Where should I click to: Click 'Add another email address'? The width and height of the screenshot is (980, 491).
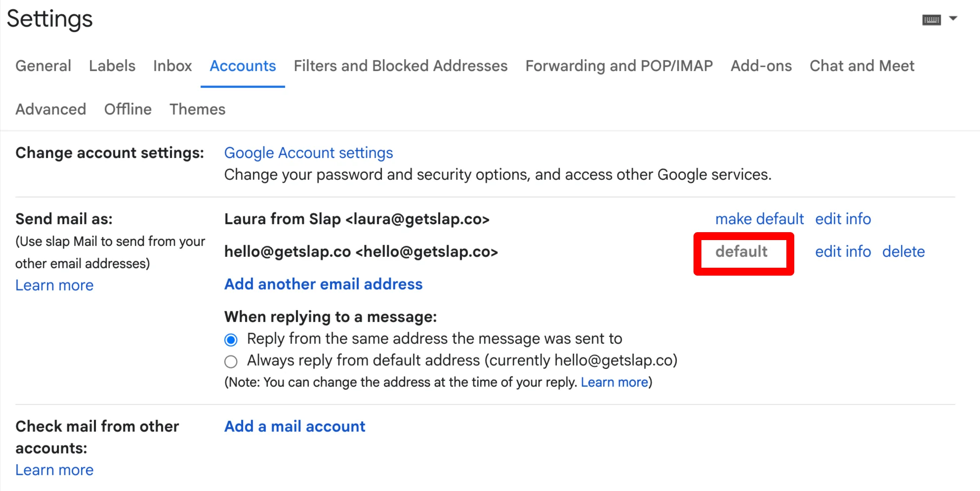pos(324,284)
